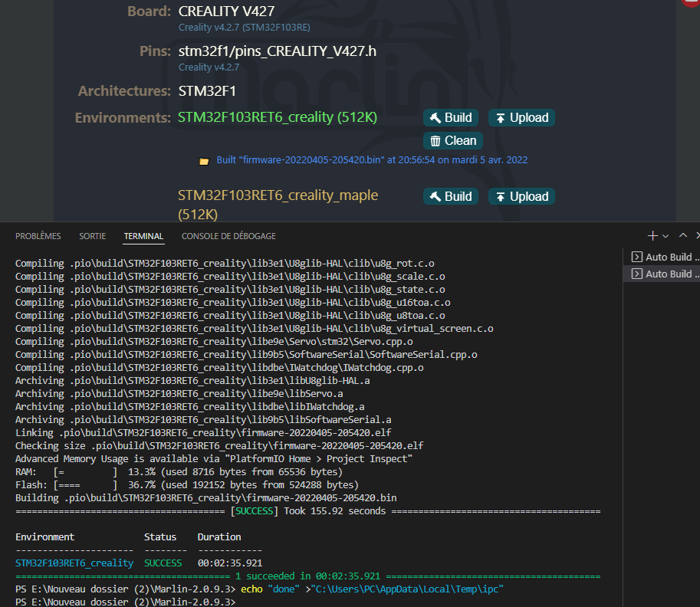Viewport: 700px width, 607px height.
Task: Click the SUCCESS status in the results table
Action: (163, 563)
